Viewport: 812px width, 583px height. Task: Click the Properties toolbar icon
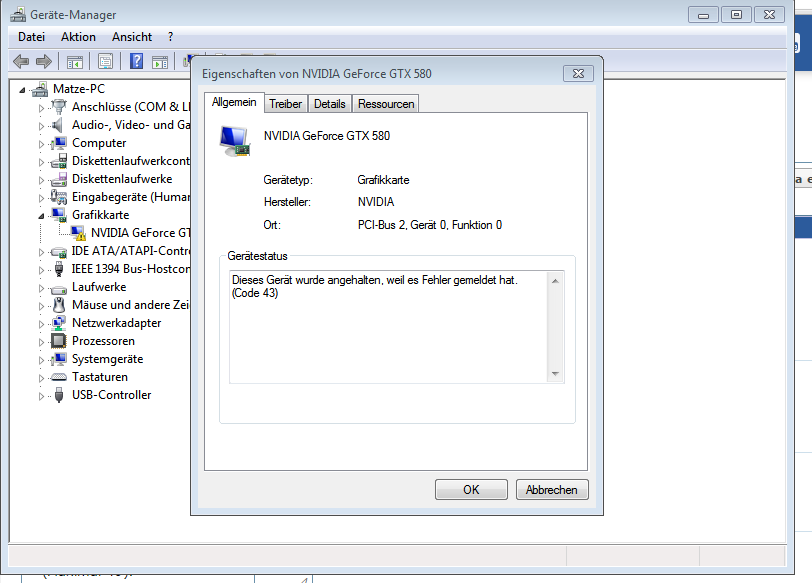105,62
